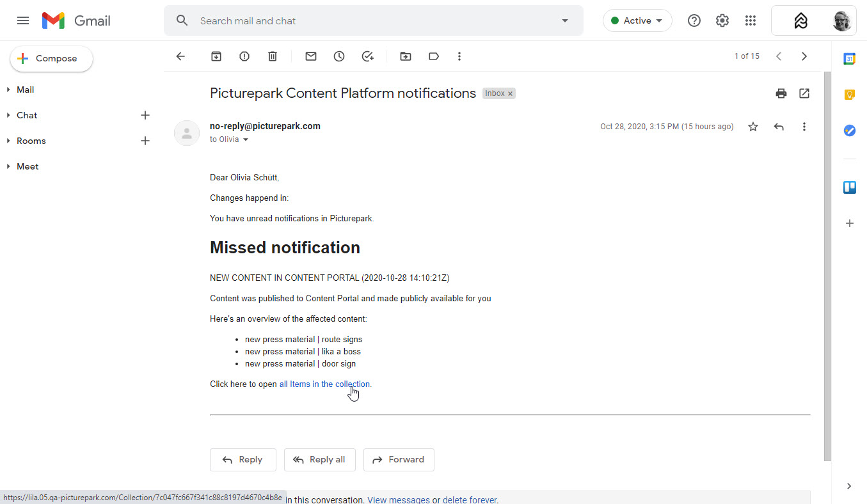Open the Support help icon
Viewport: 867px width, 504px height.
[x=694, y=20]
